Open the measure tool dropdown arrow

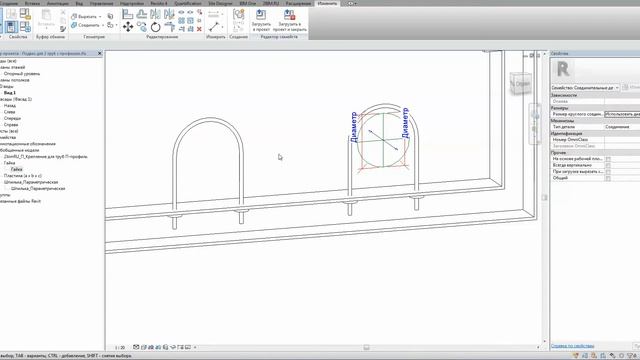click(222, 27)
